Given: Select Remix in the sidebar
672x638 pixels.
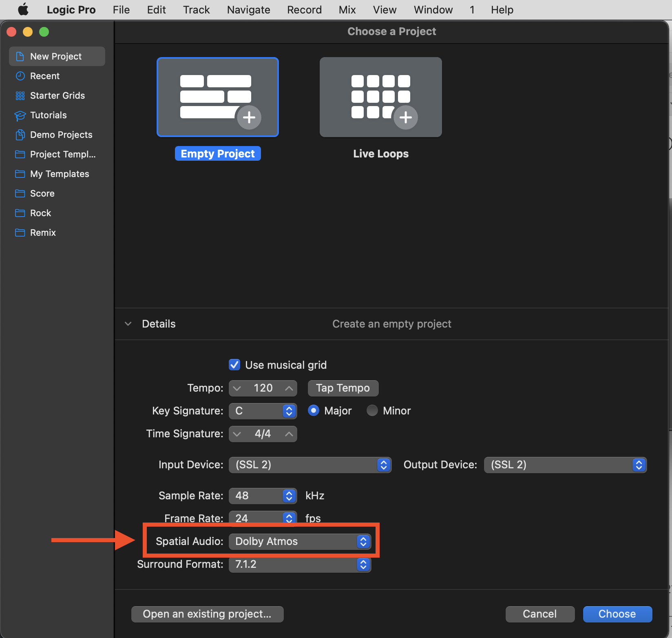Looking at the screenshot, I should point(57,233).
